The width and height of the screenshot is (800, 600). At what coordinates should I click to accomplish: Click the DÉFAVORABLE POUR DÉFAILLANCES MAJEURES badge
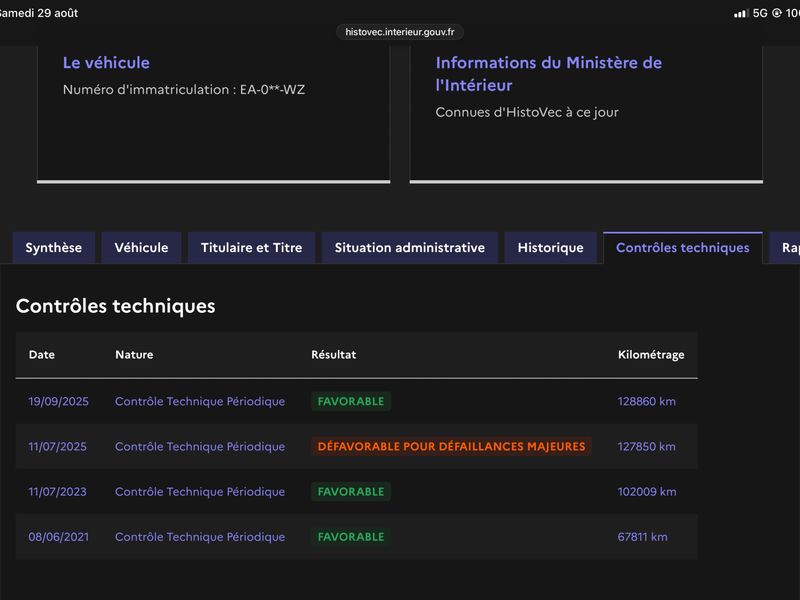[x=452, y=446]
